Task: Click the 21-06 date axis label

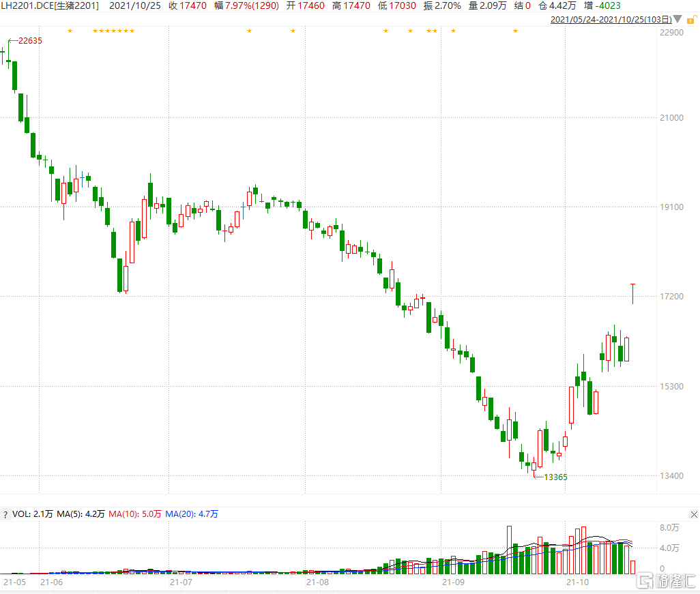Action: coord(51,582)
